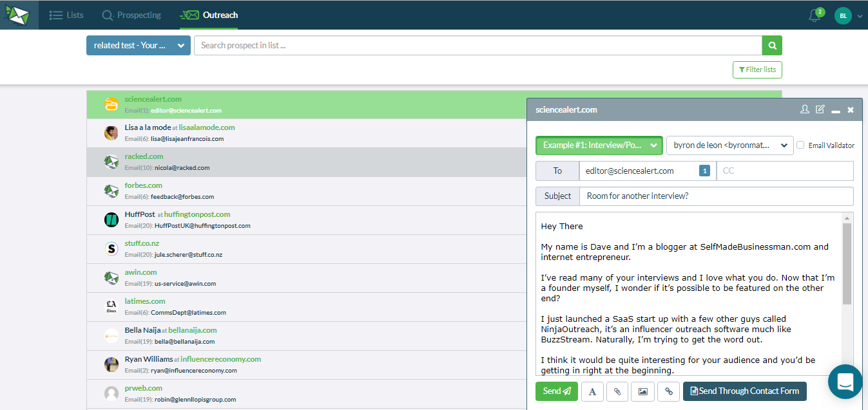This screenshot has width=868, height=410.
Task: Open the bellanaija.com link
Action: coord(193,330)
